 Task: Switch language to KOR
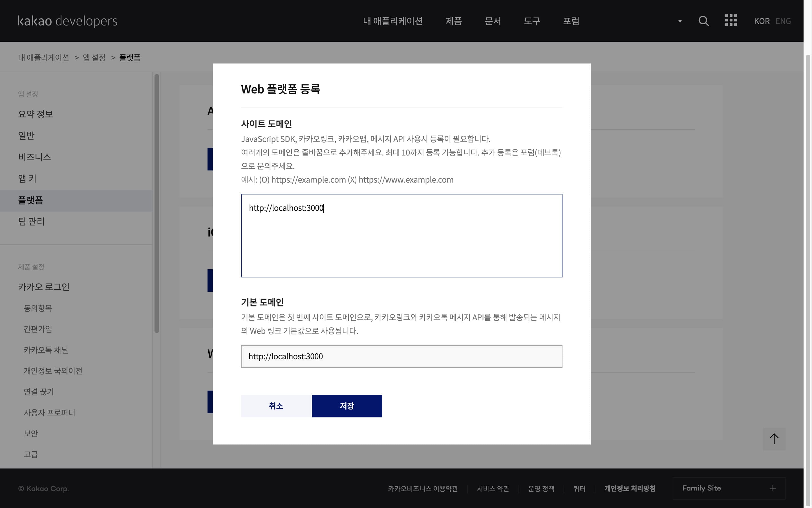coord(762,21)
